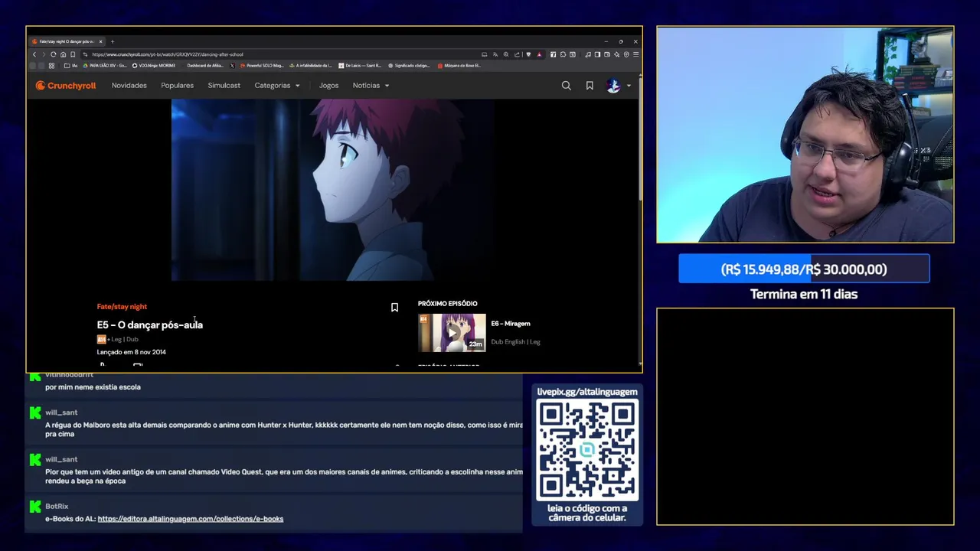Click the E5 – O dançar pós-aula title
Image resolution: width=980 pixels, height=551 pixels.
coord(150,325)
